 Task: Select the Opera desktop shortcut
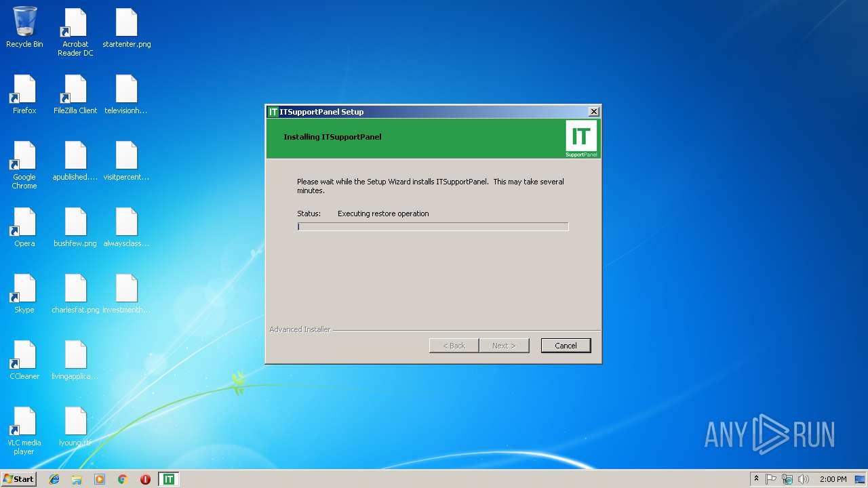pos(24,227)
